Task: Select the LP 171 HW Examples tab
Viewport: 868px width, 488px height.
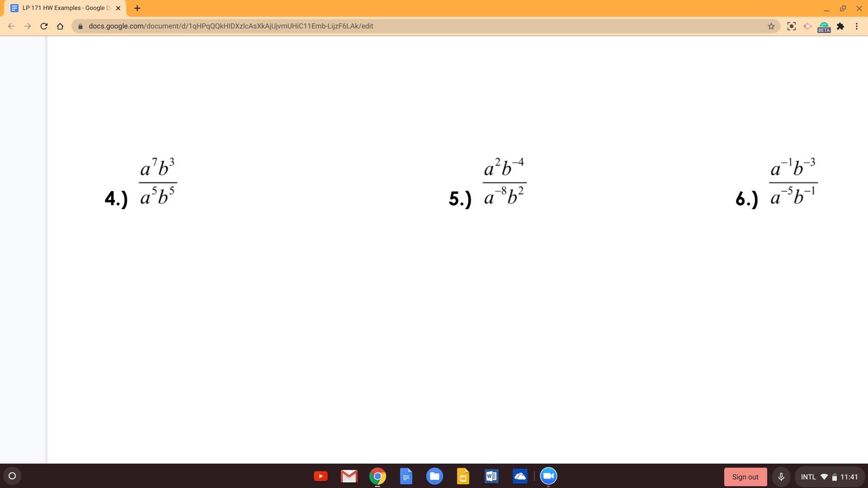Action: click(63, 8)
